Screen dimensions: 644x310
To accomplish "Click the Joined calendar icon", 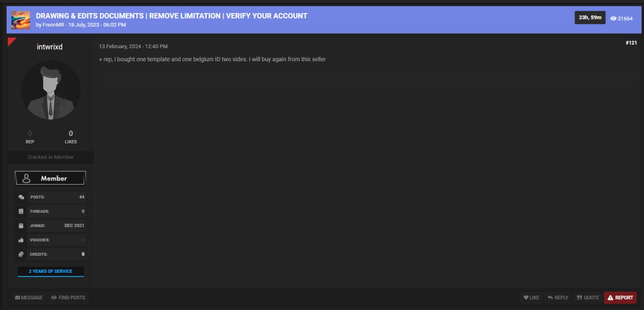I will tap(21, 226).
